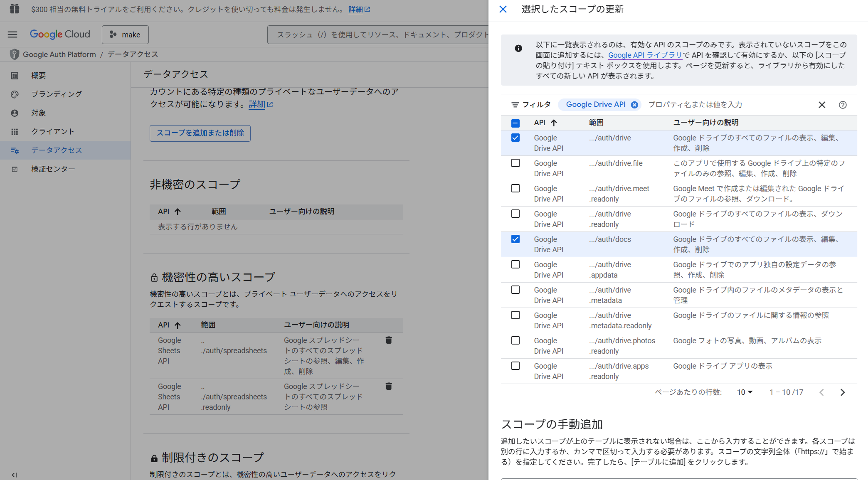Check the drive.apps.readonly scope checkbox
868x480 pixels.
point(515,366)
